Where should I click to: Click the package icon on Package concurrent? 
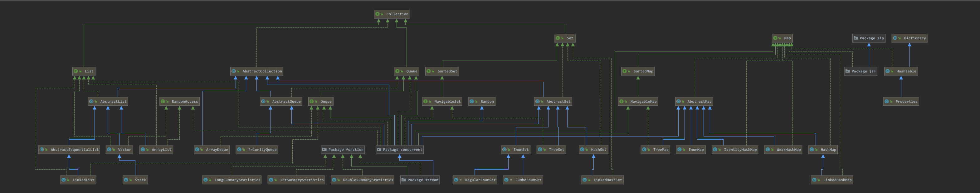pyautogui.click(x=379, y=150)
